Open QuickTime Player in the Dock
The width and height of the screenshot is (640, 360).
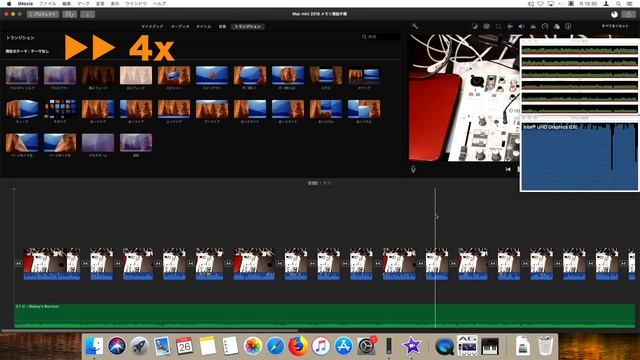444,346
